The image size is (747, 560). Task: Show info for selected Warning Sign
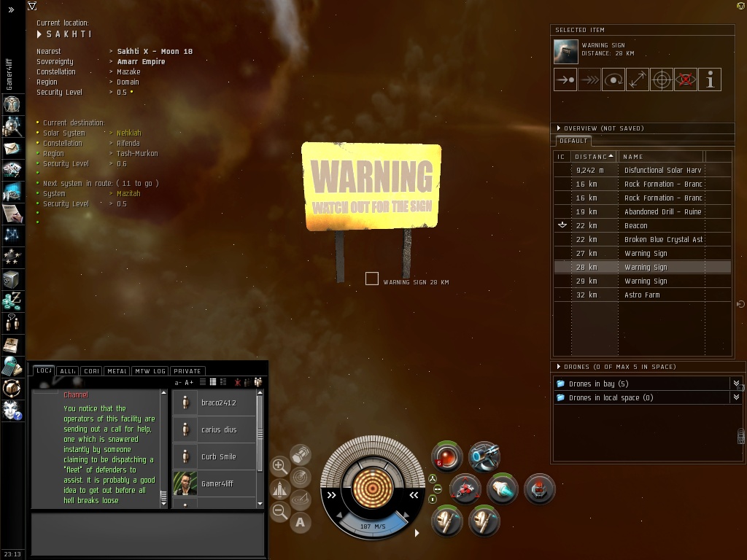710,79
